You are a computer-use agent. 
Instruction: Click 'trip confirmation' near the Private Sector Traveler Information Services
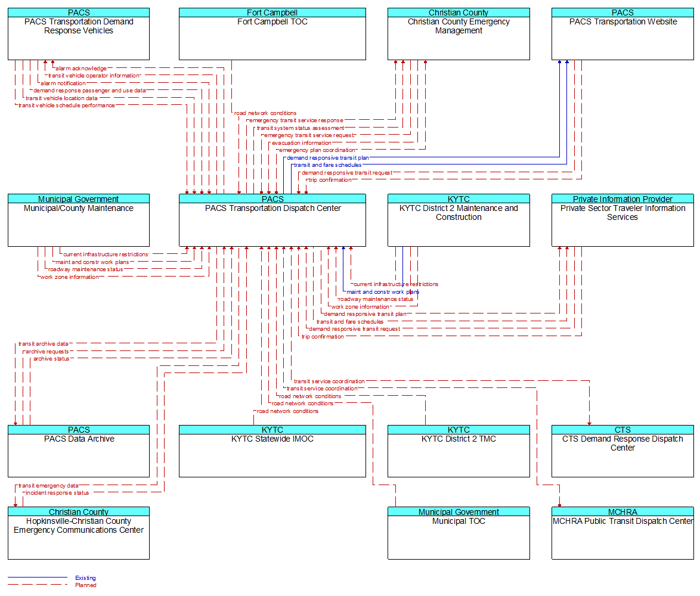[x=323, y=337]
